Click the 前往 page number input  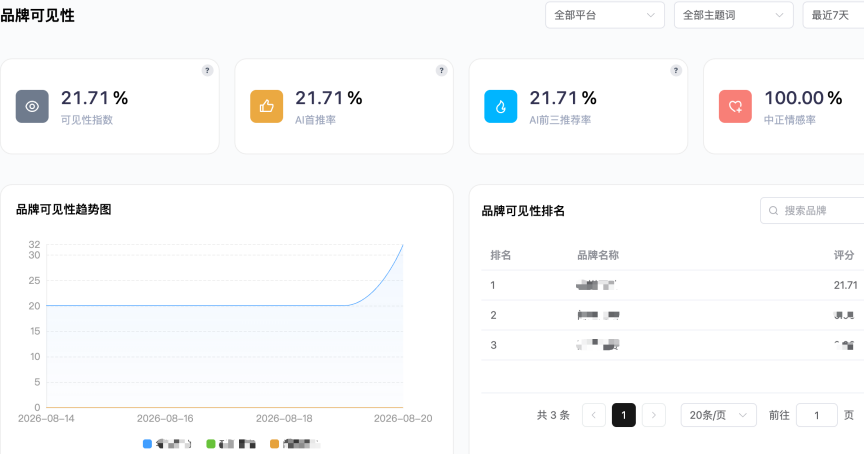817,415
